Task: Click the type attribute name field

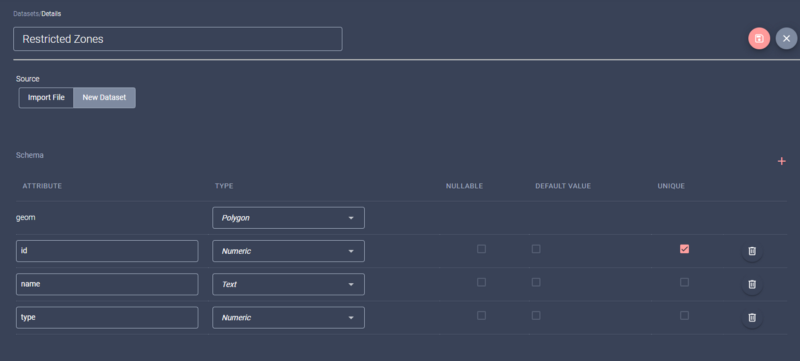Action: pyautogui.click(x=107, y=317)
